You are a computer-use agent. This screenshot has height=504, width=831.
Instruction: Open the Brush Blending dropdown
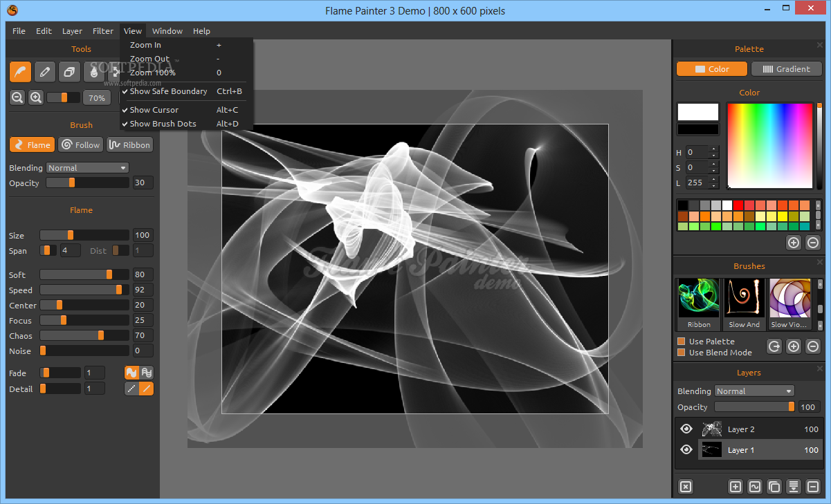coord(87,168)
